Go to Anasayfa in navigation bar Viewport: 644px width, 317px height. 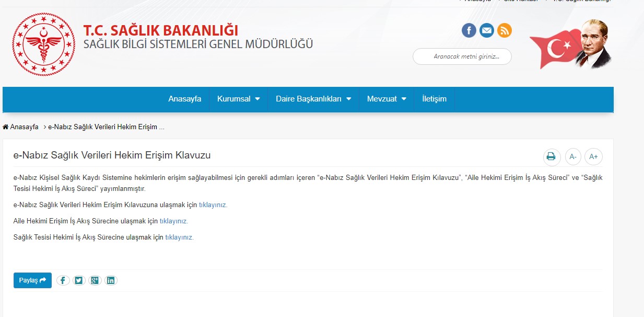[185, 99]
